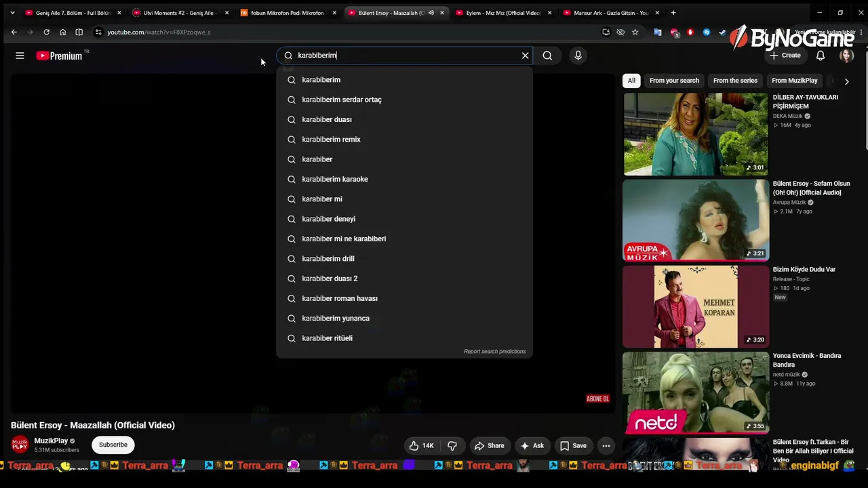This screenshot has width=868, height=488.
Task: View site information for youtube.com
Action: click(x=98, y=32)
